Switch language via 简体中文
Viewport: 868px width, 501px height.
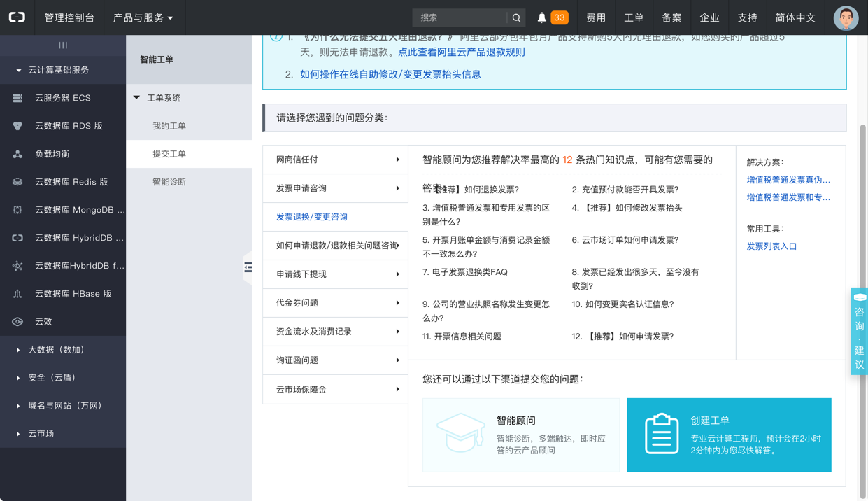coord(795,17)
